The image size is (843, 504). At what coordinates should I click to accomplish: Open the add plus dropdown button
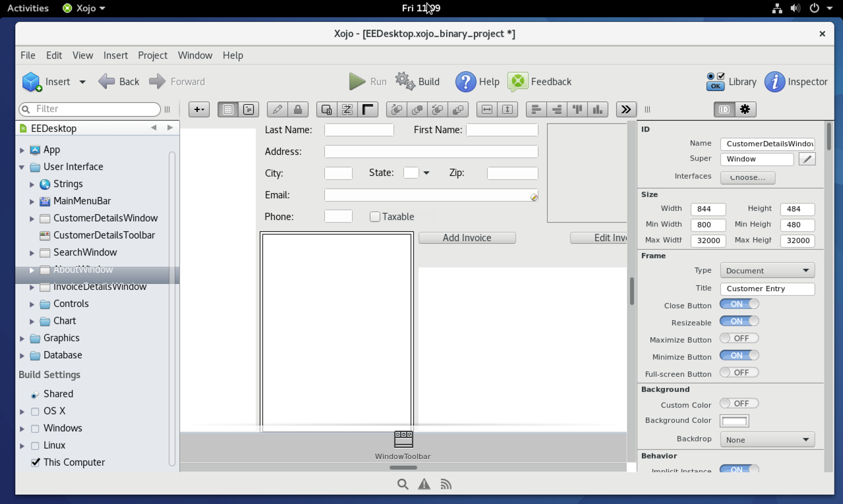(199, 109)
